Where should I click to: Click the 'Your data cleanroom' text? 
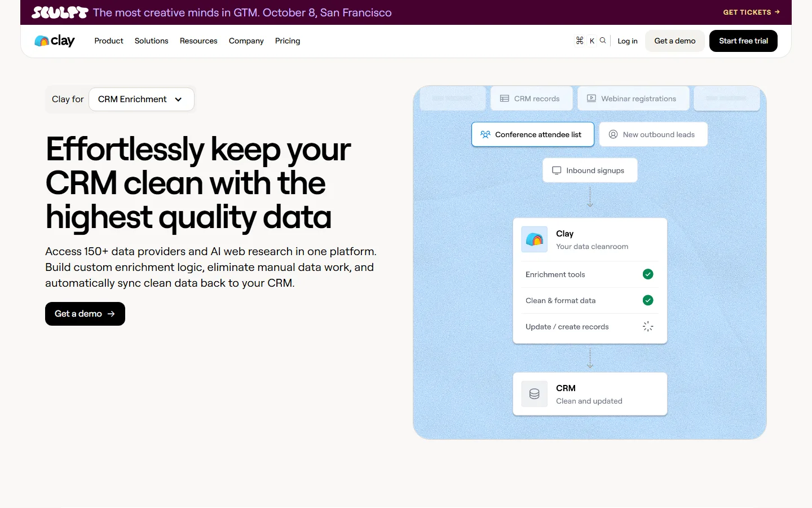tap(592, 247)
